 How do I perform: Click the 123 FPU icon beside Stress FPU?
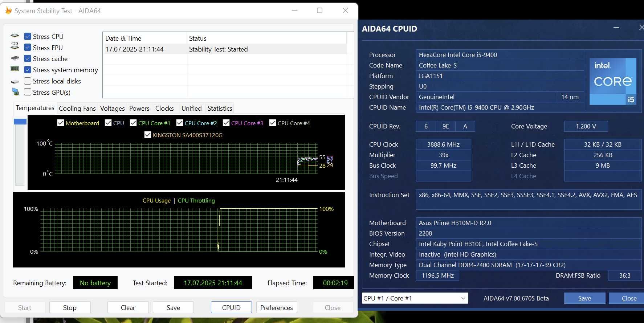(15, 46)
